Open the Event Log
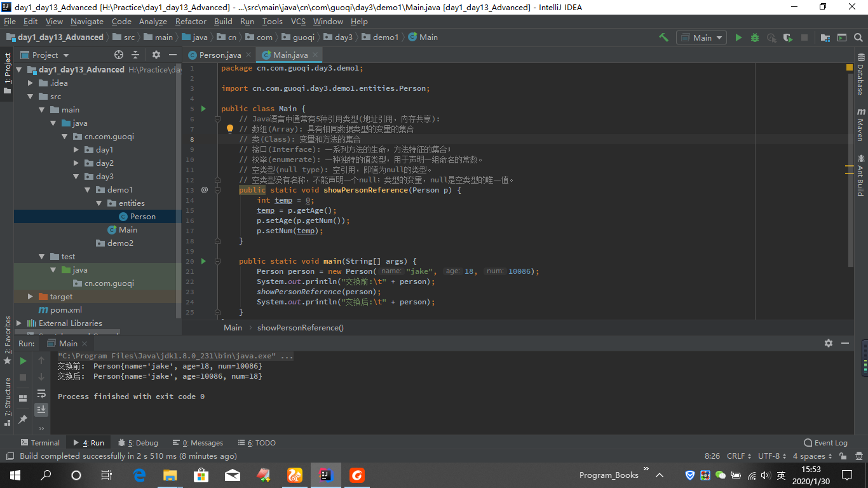Image resolution: width=868 pixels, height=488 pixels. (825, 443)
